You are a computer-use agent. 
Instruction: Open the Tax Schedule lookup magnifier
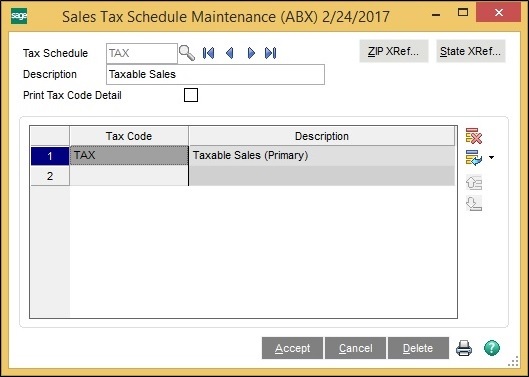(x=187, y=53)
